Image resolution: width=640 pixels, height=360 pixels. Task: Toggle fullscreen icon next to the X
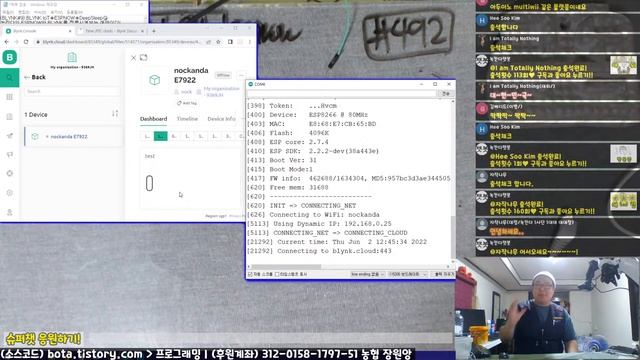click(144, 58)
